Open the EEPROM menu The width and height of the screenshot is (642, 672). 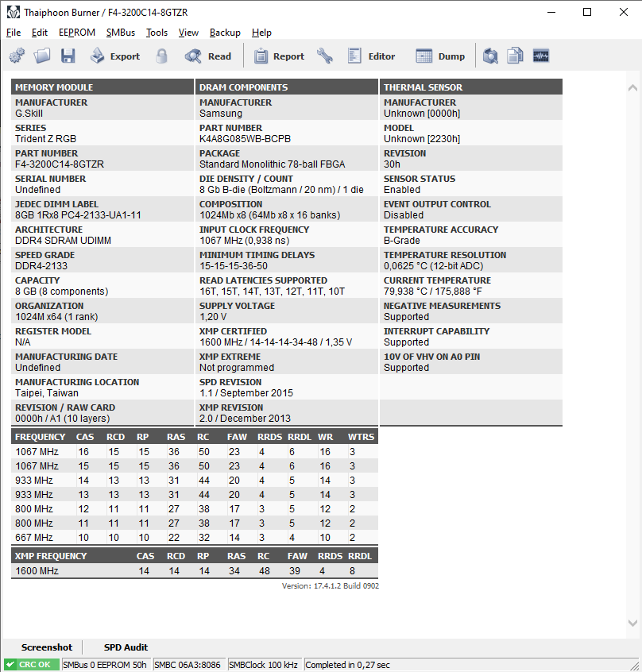point(77,33)
